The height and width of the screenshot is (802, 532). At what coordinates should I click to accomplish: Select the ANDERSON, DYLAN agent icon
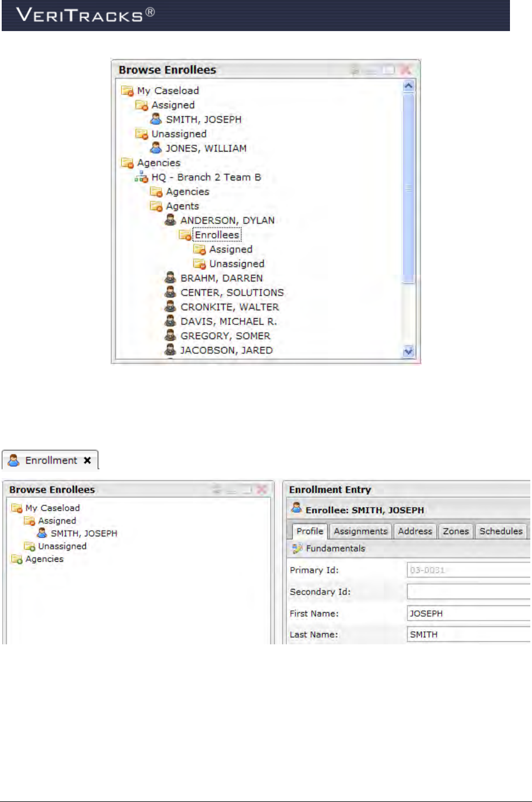(x=170, y=220)
